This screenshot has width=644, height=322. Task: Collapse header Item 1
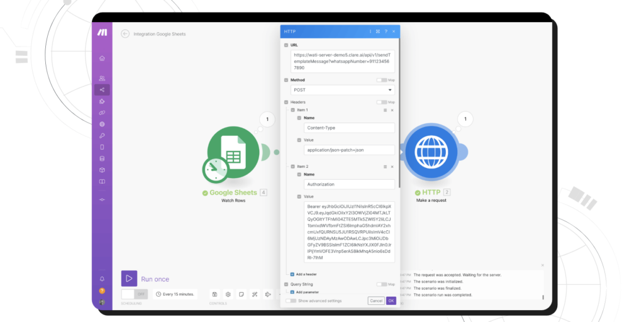[292, 110]
